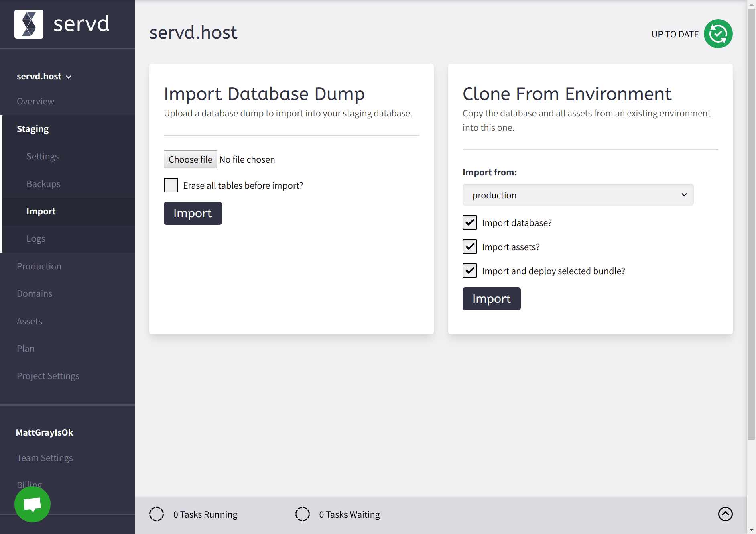756x534 pixels.
Task: Click the Tasks Running spinner icon
Action: click(156, 514)
